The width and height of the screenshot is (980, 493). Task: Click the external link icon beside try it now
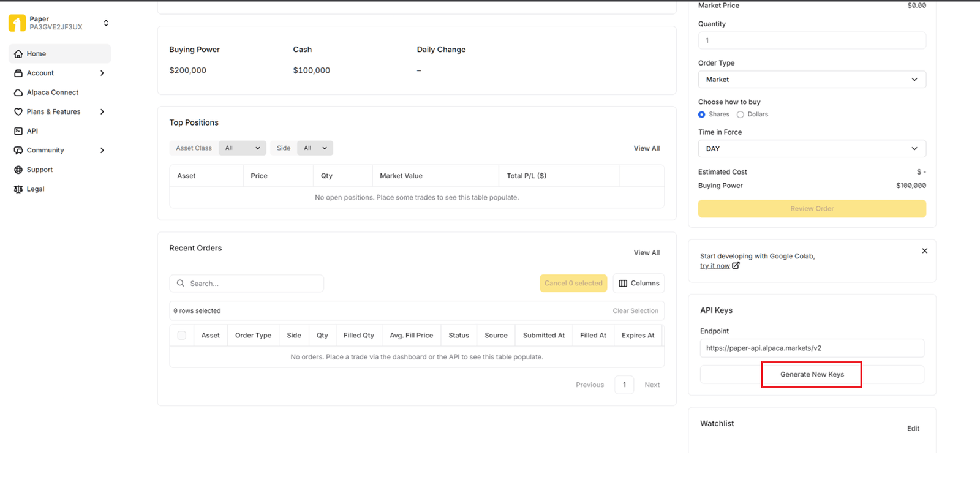(736, 265)
